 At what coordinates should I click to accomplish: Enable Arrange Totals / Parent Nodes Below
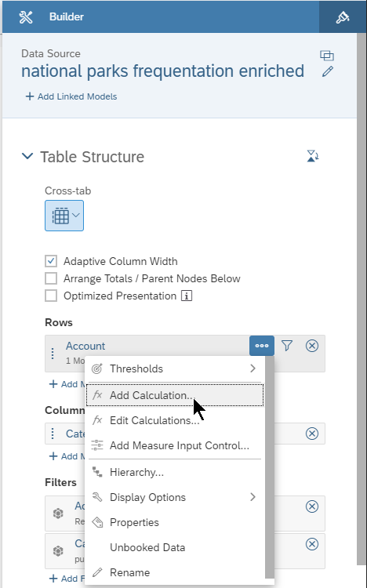coord(51,278)
